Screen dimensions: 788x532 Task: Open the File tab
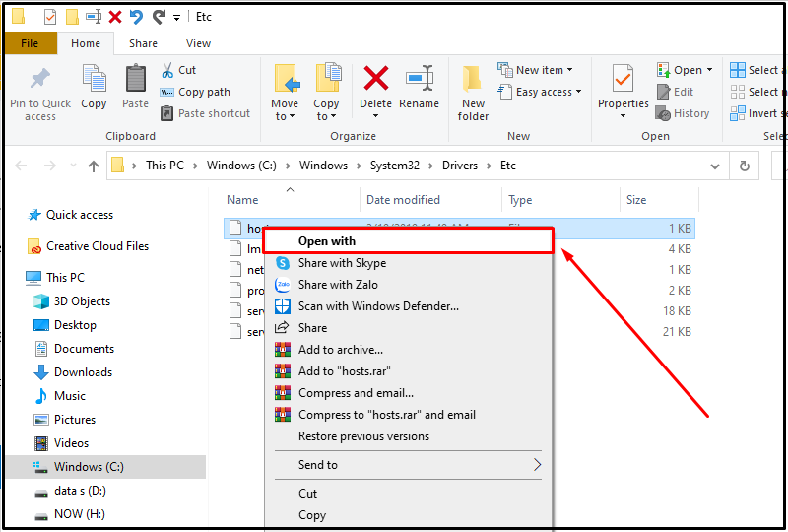[30, 43]
